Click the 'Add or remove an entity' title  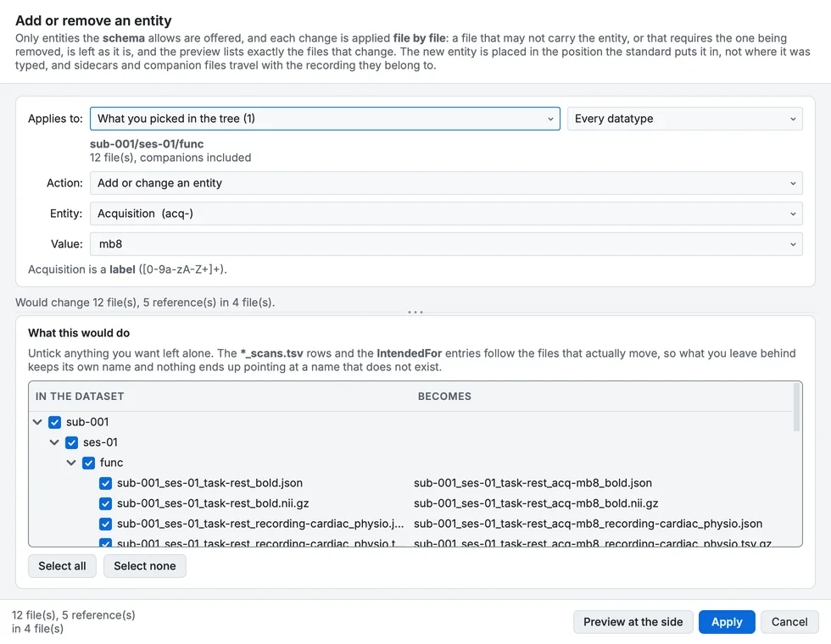(94, 20)
